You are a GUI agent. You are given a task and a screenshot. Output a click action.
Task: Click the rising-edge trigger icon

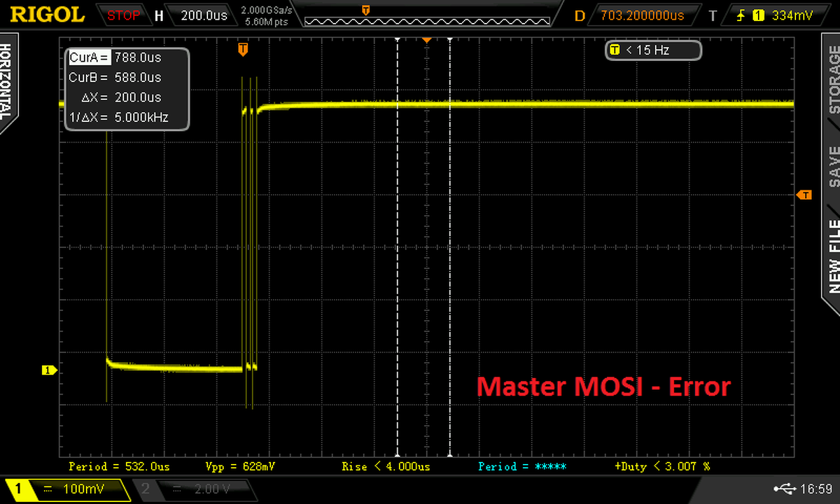[741, 15]
